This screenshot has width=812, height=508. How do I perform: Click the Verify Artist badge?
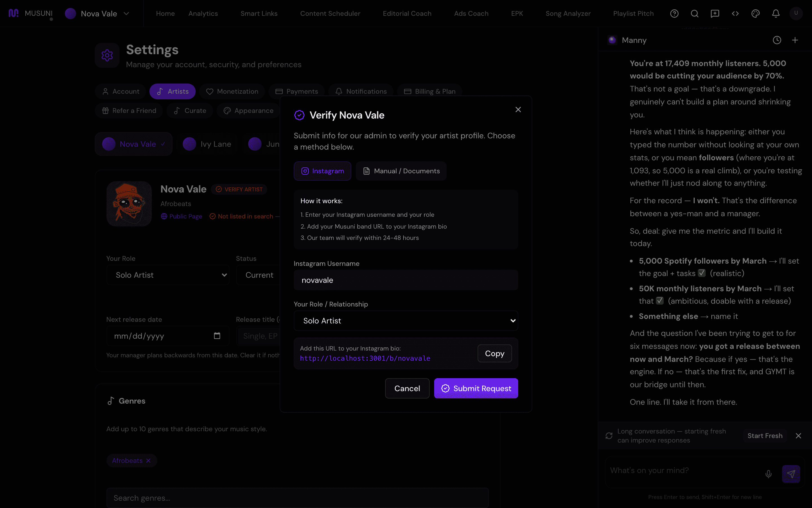(x=239, y=189)
